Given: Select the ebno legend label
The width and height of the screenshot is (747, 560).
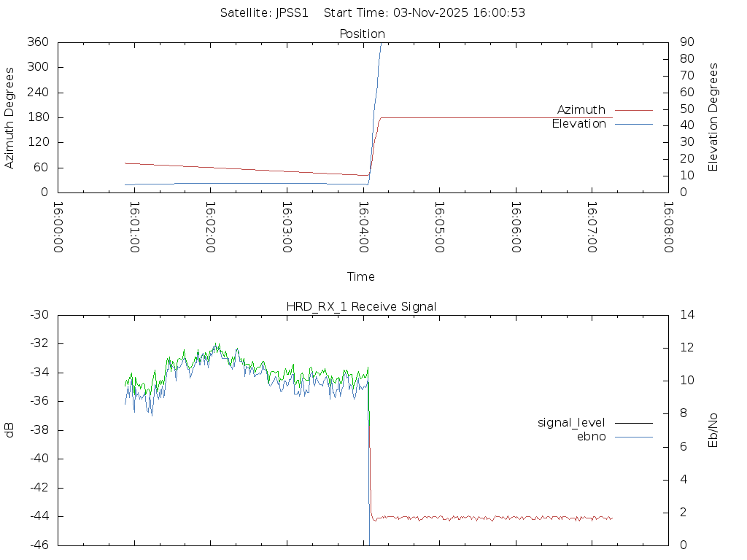Looking at the screenshot, I should 591,437.
